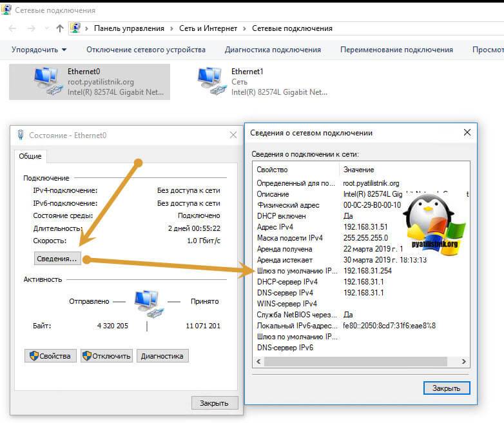Click Диагностика подключения in the toolbar
The height and width of the screenshot is (427, 504).
(x=273, y=50)
